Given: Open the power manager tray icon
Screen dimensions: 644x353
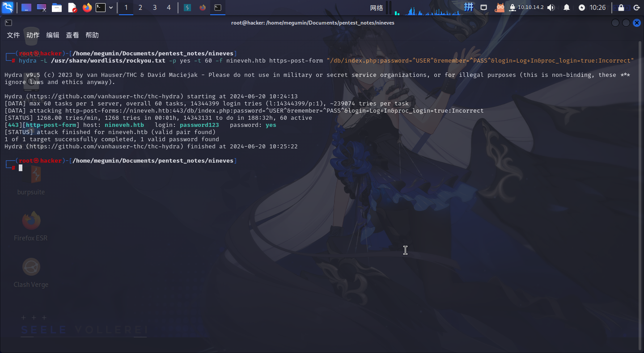Looking at the screenshot, I should coord(581,8).
